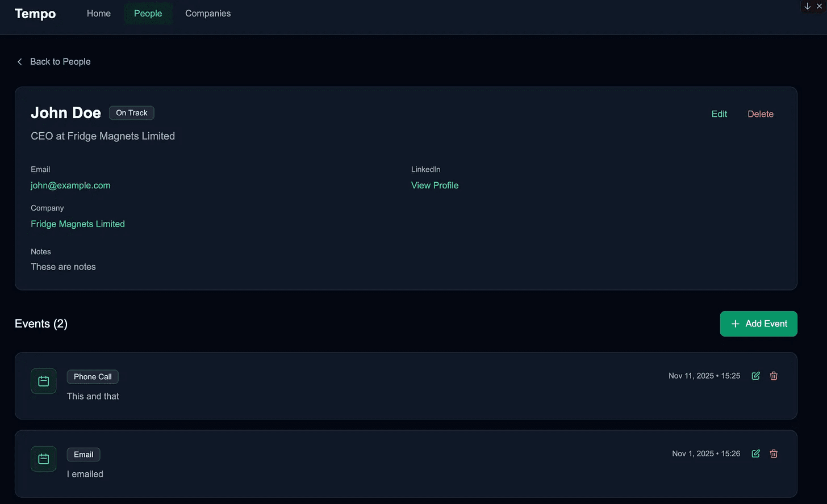Click the back chevron beside Back to People
The image size is (827, 504).
[x=19, y=61]
